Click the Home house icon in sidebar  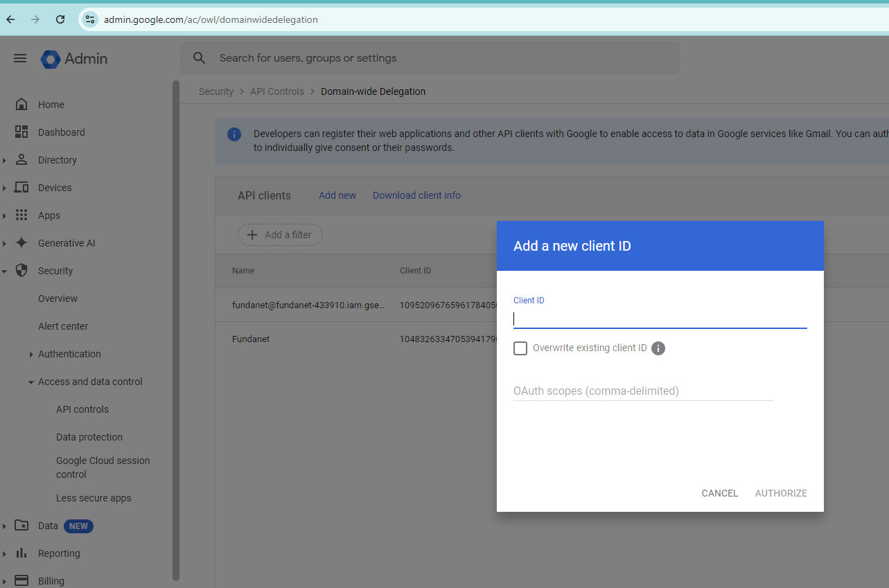[x=21, y=105]
